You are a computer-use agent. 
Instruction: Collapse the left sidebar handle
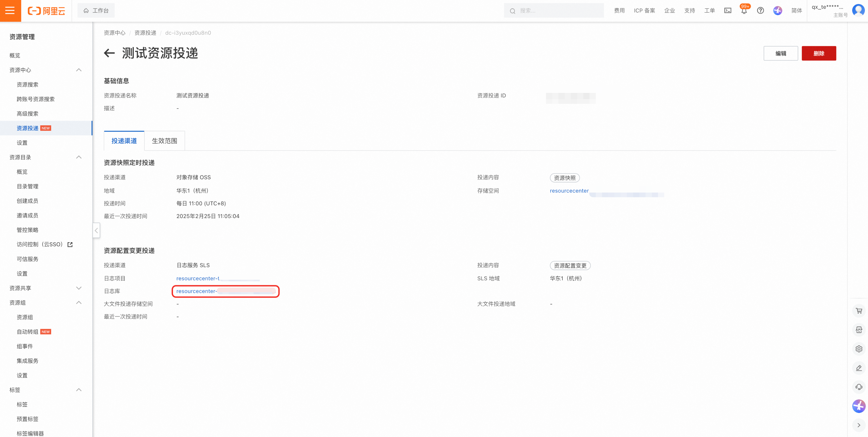96,230
